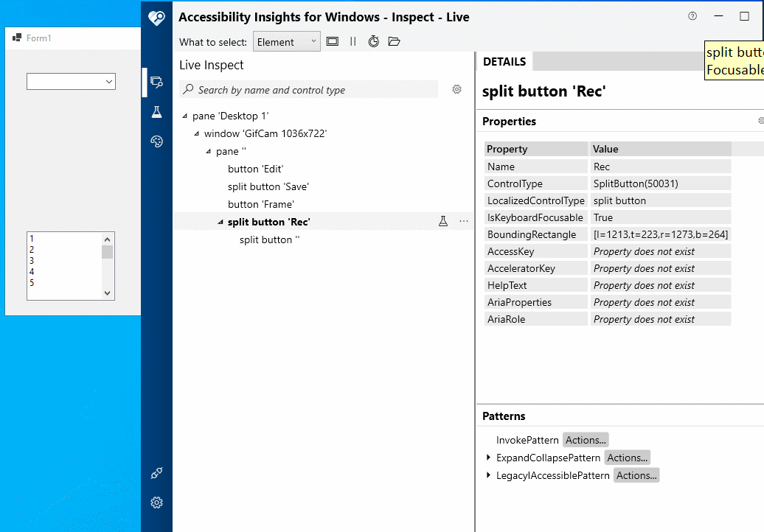The image size is (764, 532).
Task: Open the Color Contrast palette icon
Action: click(156, 141)
